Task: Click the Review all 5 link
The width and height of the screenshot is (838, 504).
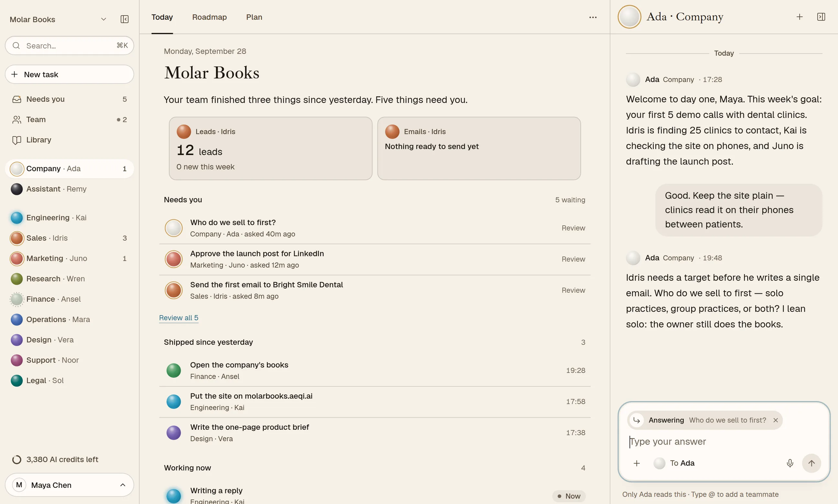Action: [x=178, y=318]
